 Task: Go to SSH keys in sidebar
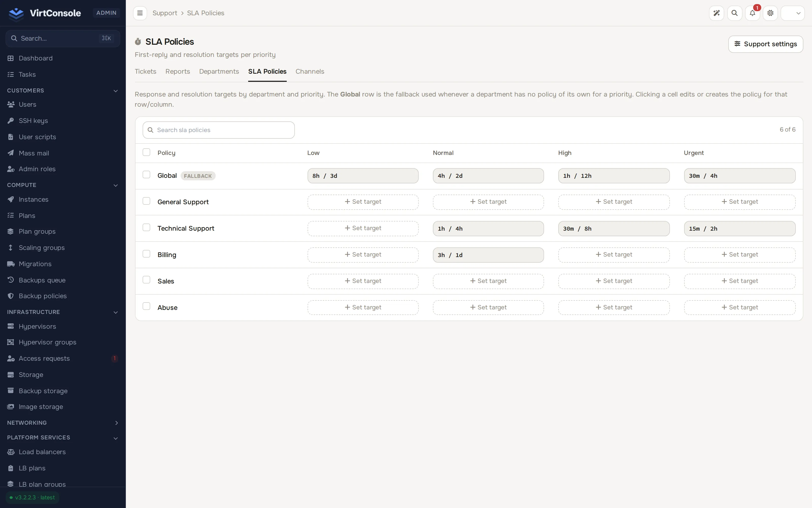[63, 121]
